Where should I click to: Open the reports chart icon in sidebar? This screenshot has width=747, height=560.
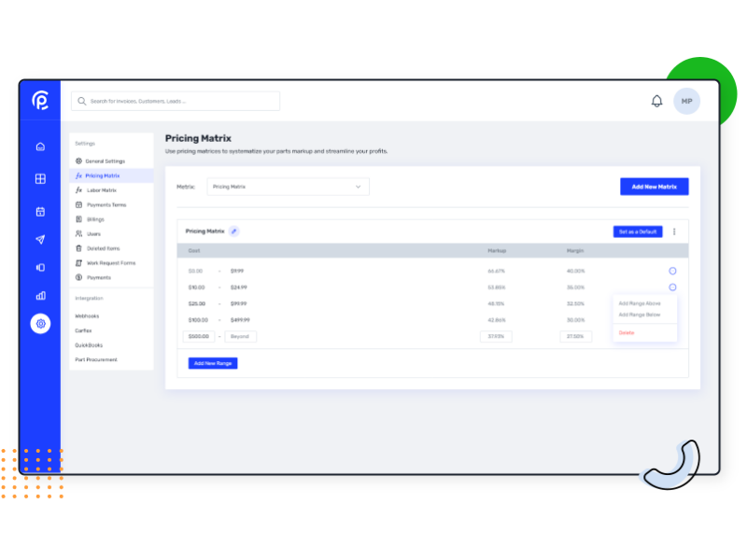point(39,296)
